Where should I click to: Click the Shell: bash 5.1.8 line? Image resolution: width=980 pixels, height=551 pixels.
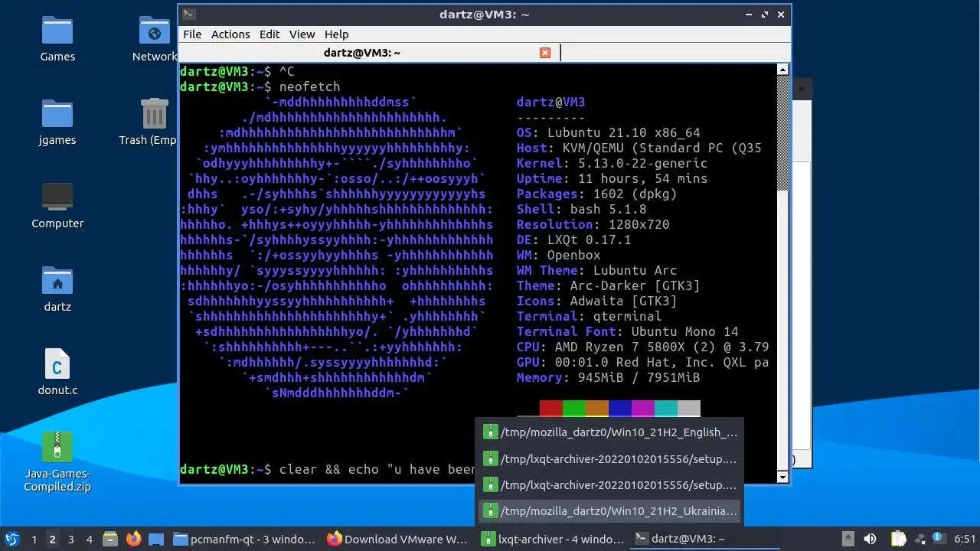(x=582, y=209)
